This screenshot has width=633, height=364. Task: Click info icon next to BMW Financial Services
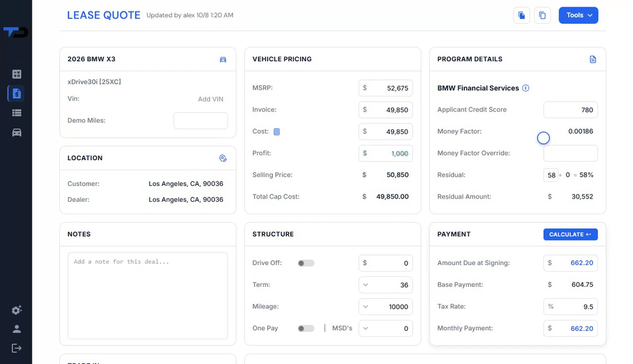coord(526,88)
